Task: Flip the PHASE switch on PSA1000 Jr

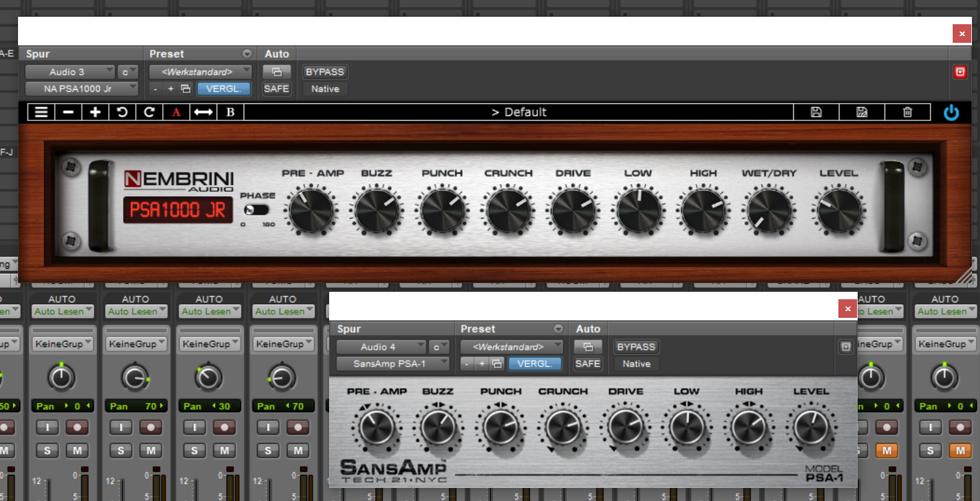Action: [256, 210]
